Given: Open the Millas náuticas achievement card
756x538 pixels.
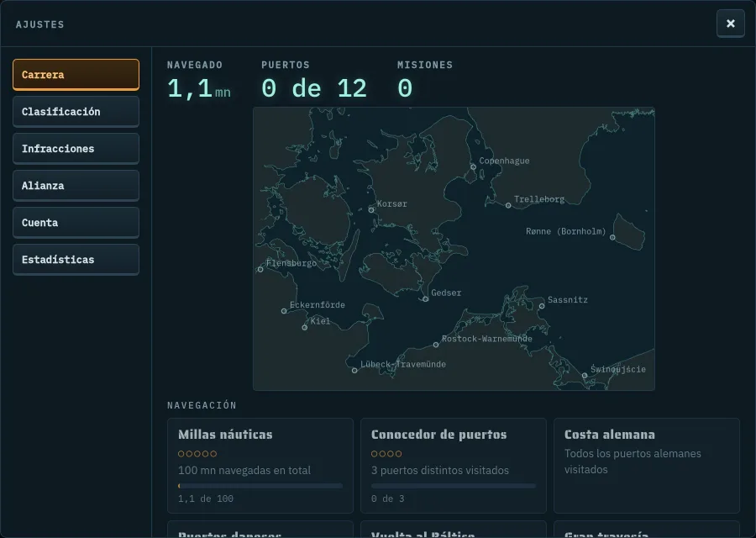Looking at the screenshot, I should 260,466.
